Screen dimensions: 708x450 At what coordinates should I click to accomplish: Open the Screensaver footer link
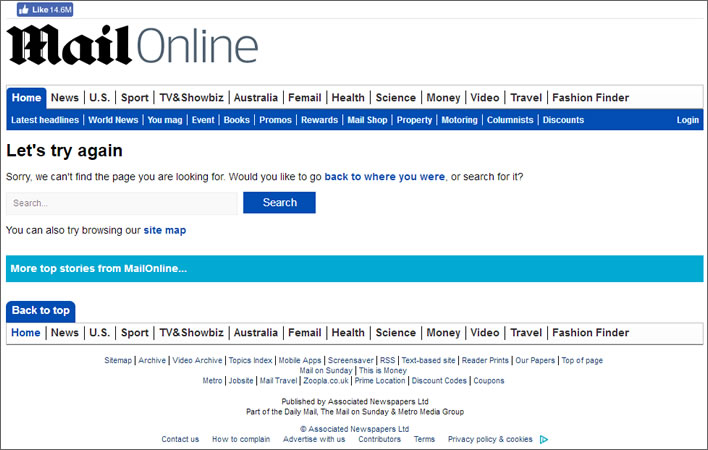click(351, 360)
